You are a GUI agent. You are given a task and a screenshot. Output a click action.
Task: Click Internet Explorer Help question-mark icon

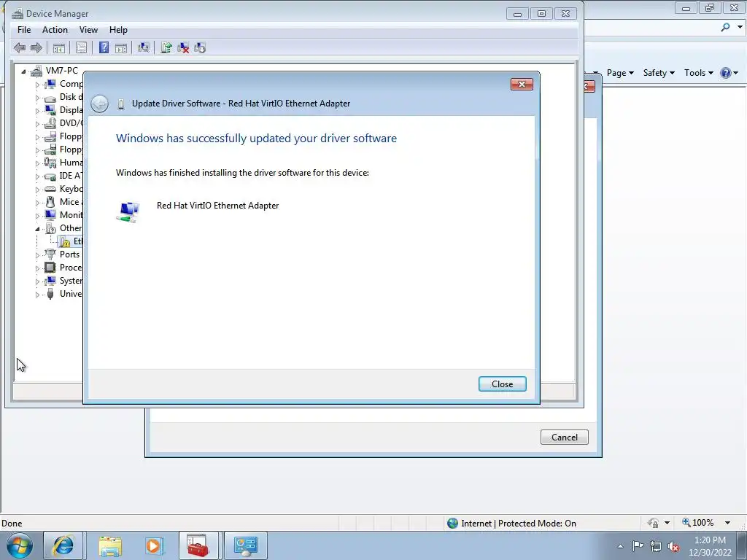point(726,73)
